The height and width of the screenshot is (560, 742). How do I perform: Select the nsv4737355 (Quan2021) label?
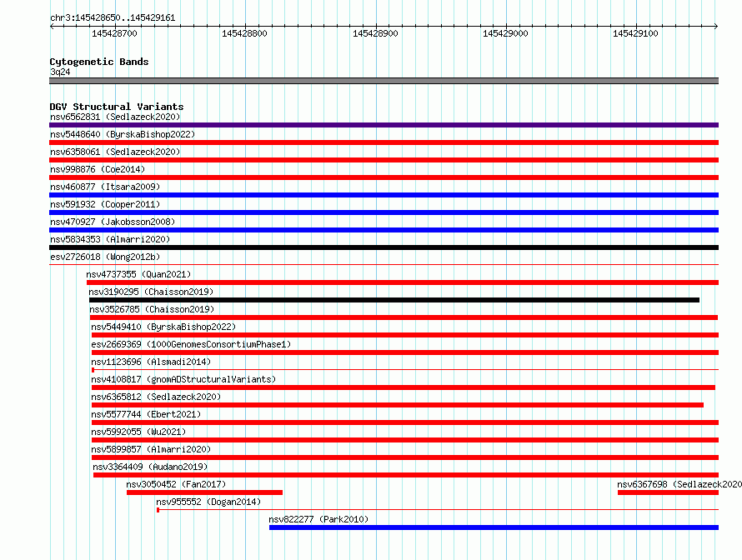click(138, 274)
